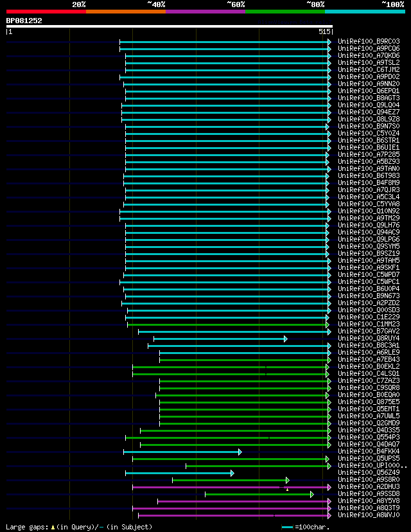Click the orange ~40% legend color segment
Screen dimensions: 411x532
pos(126,12)
